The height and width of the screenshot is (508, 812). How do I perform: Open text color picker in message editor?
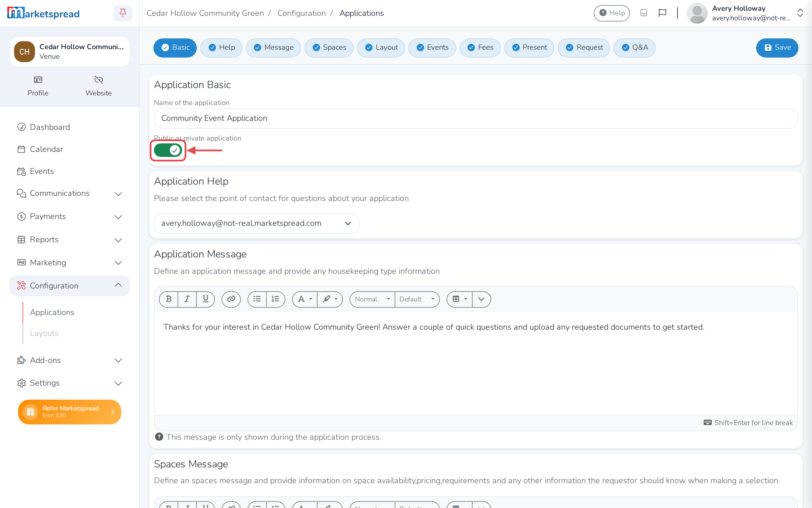coord(305,299)
